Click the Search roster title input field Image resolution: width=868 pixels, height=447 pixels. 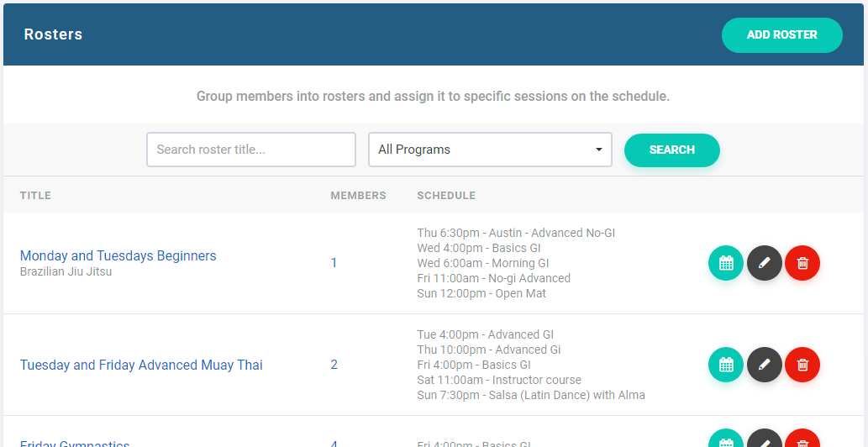tap(250, 150)
